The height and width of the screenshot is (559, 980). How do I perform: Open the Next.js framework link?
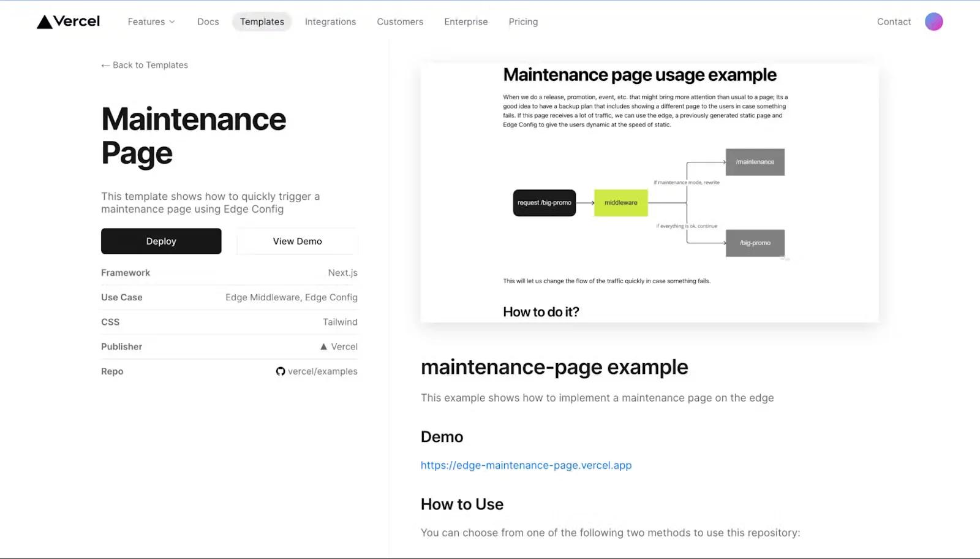click(342, 273)
